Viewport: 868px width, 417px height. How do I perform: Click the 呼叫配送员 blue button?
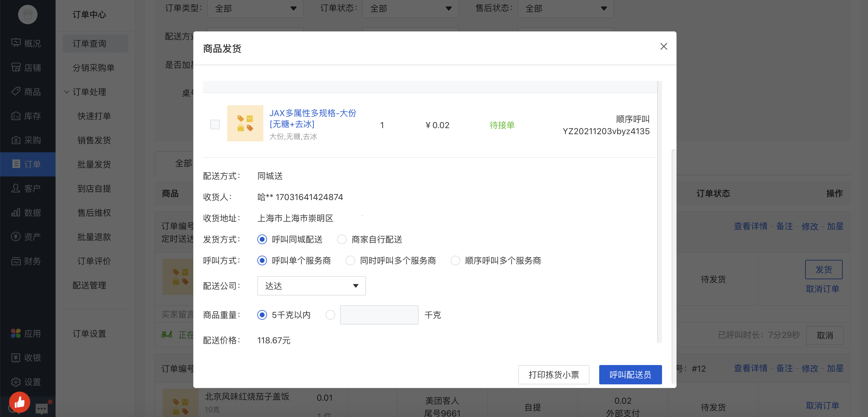coord(630,374)
